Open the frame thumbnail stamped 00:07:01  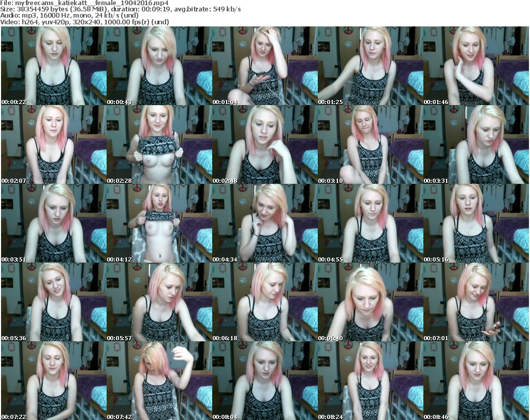(x=476, y=302)
